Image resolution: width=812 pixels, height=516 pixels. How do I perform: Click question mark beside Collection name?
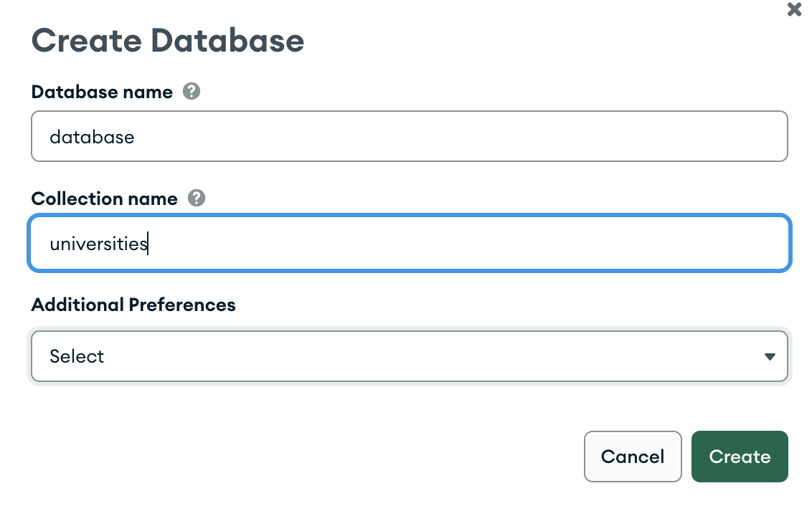click(x=197, y=199)
